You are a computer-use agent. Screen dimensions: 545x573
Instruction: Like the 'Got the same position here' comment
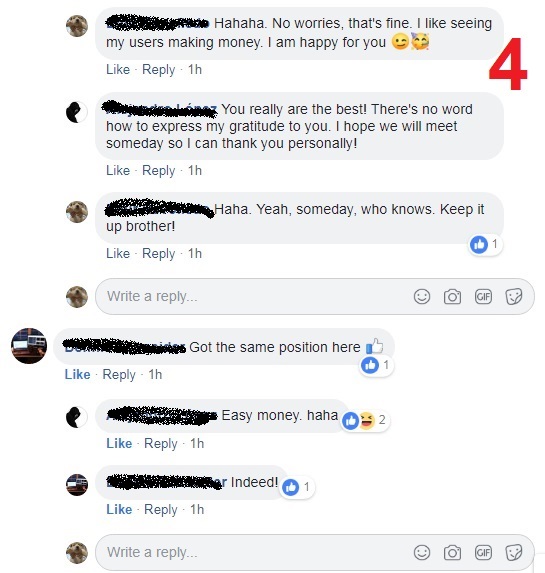click(77, 374)
